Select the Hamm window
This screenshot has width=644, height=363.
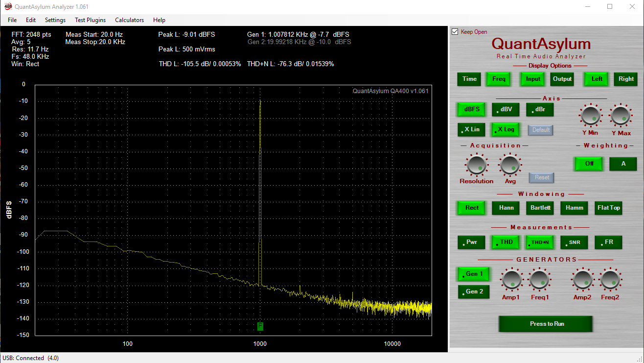(x=575, y=208)
